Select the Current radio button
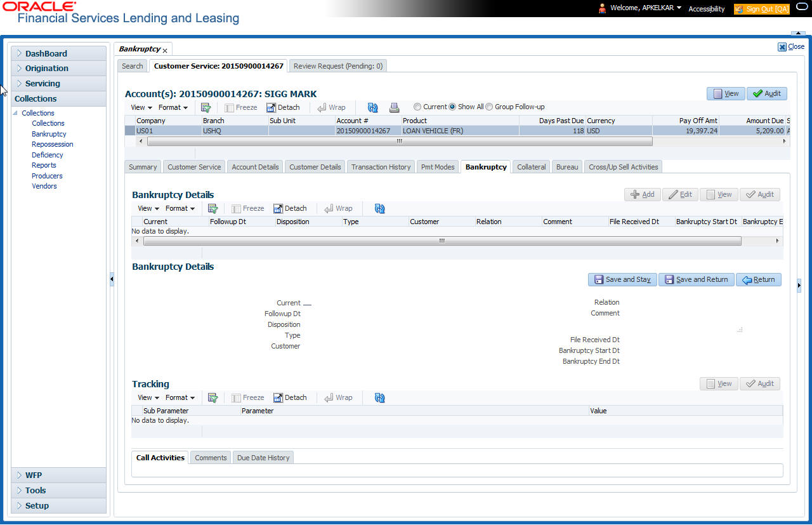 [417, 107]
